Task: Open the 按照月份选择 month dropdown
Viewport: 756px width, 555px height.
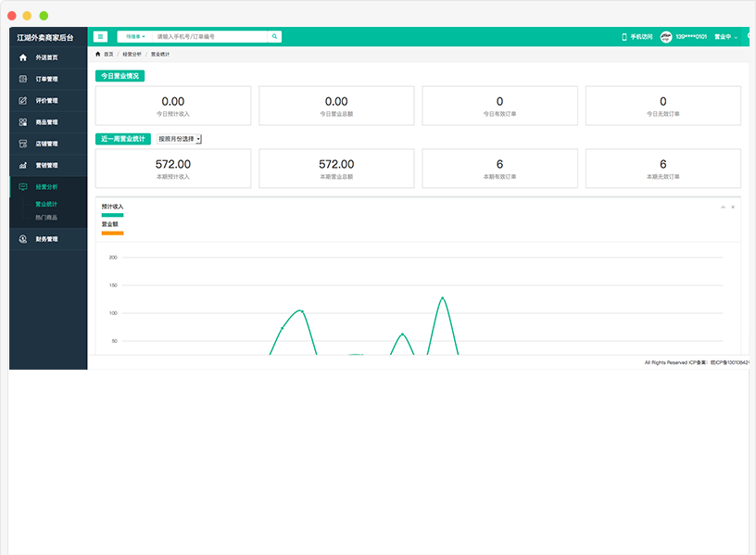Action: click(179, 139)
